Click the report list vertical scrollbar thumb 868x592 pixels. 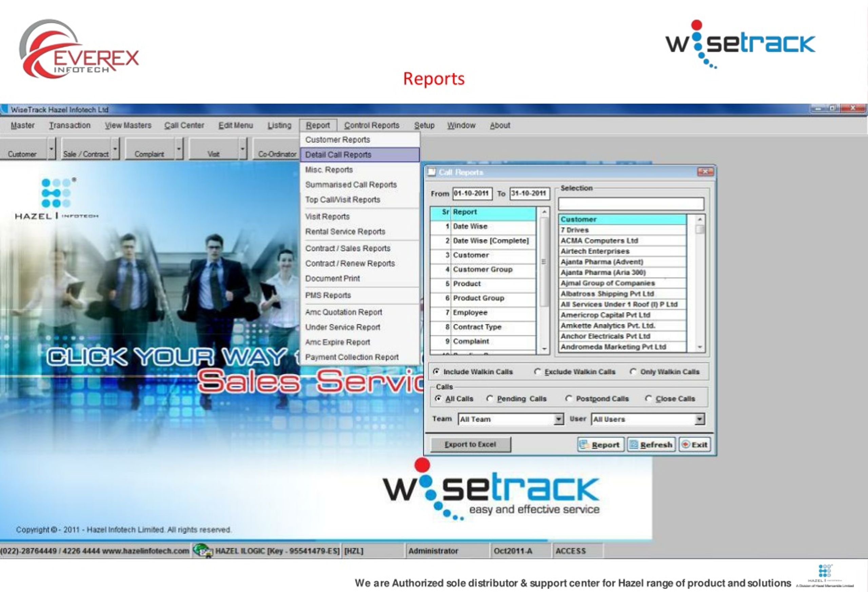544,262
